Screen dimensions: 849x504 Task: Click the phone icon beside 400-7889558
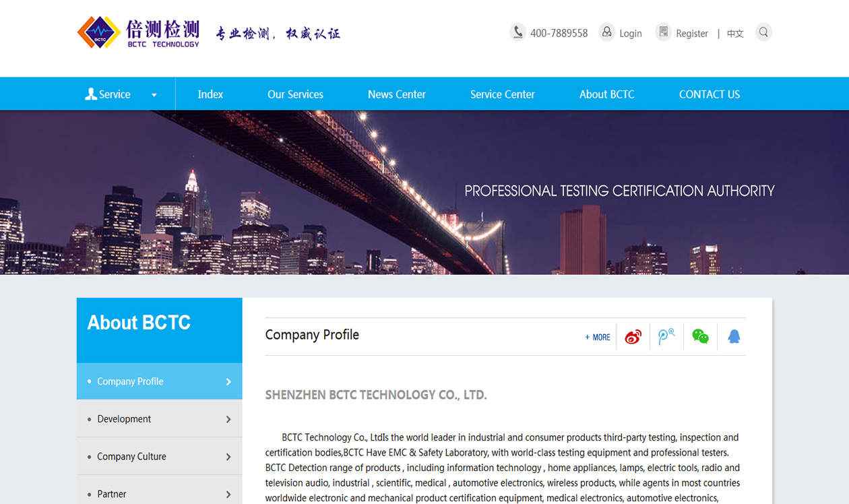click(517, 32)
